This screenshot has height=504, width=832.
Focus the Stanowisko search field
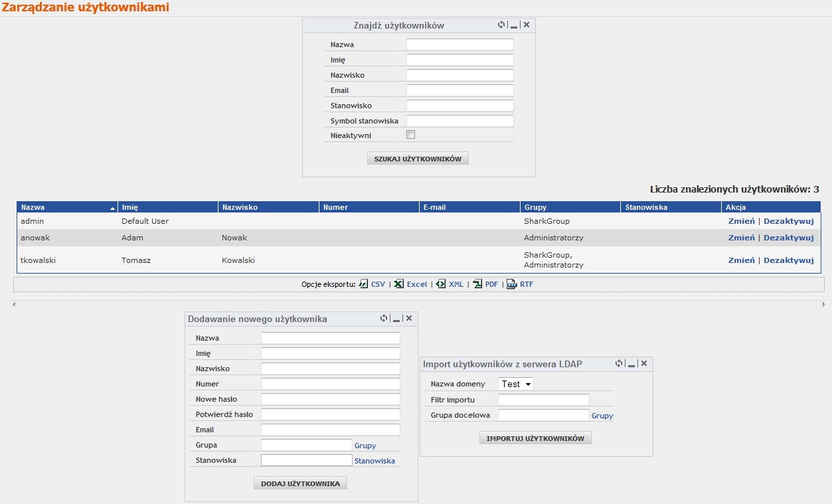click(460, 106)
